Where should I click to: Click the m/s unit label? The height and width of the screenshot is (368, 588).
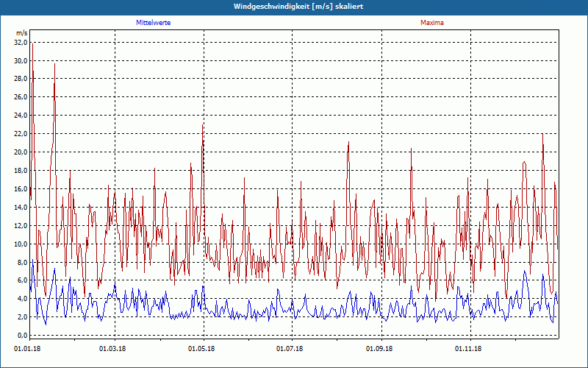coord(22,33)
